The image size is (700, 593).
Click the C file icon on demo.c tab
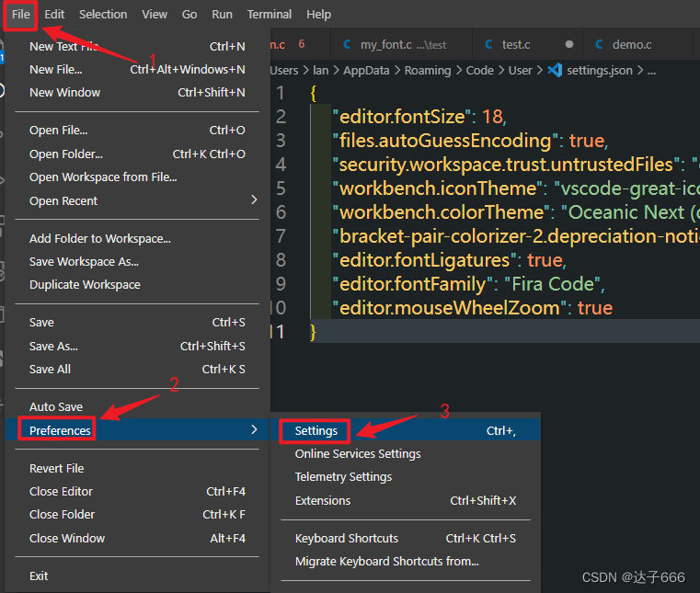coord(599,44)
